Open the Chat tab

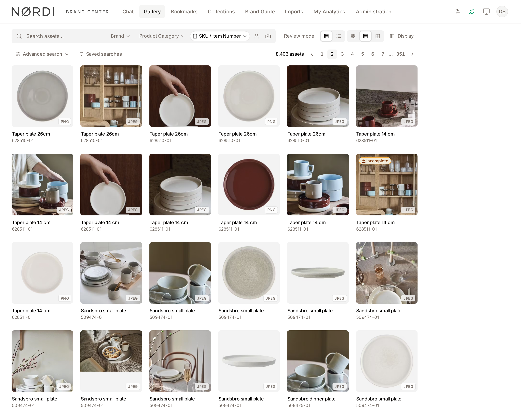[x=128, y=12]
